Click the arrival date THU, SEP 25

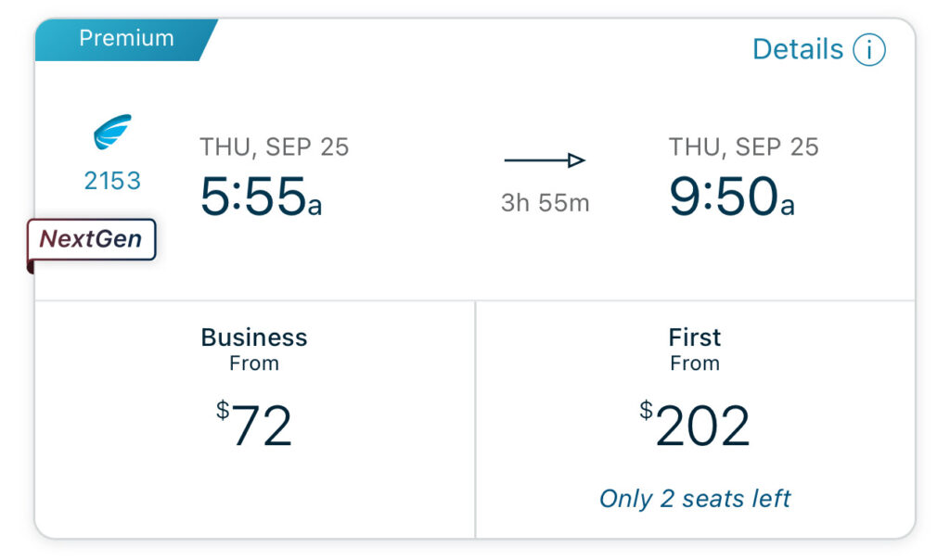743,147
